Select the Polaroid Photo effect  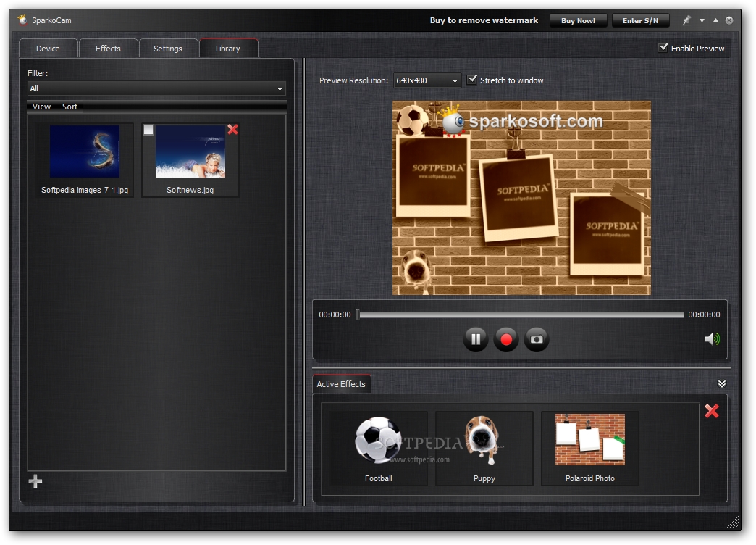589,449
